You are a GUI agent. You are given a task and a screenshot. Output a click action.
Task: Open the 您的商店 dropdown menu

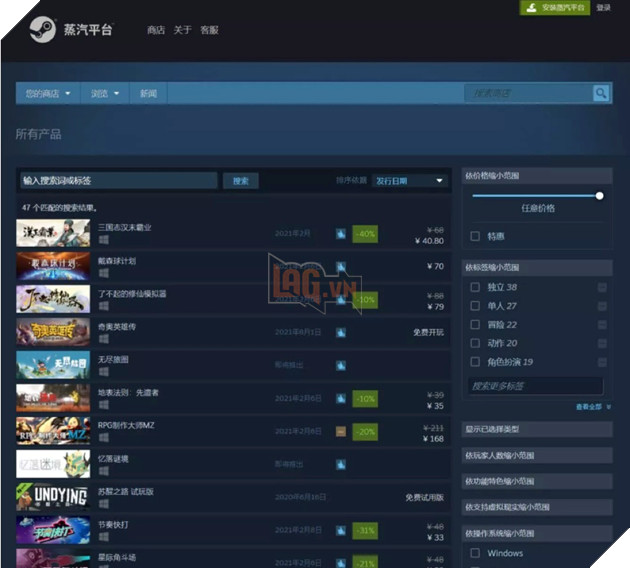pyautogui.click(x=48, y=94)
